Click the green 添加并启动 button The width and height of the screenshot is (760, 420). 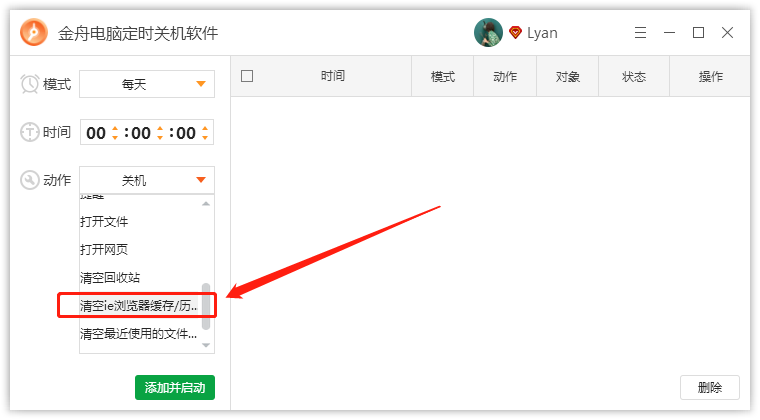point(175,388)
